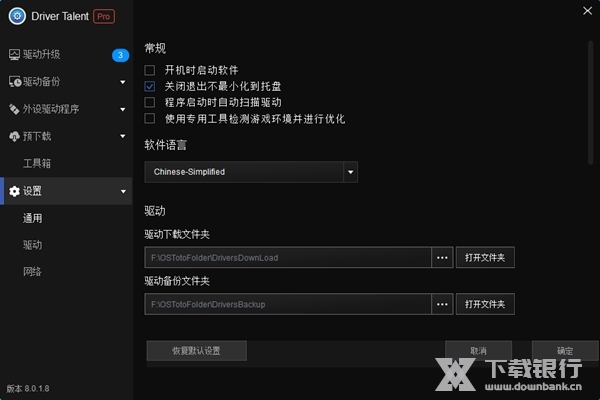600x400 pixels.
Task: Click the 预下载 cloud icon
Action: pos(14,136)
